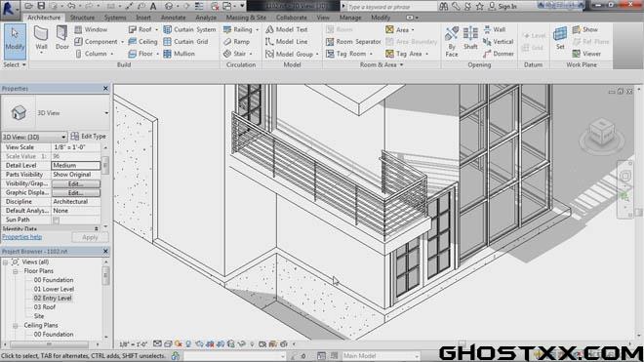The image size is (644, 362).
Task: Select the Curtain Grid tool
Action: click(x=185, y=42)
